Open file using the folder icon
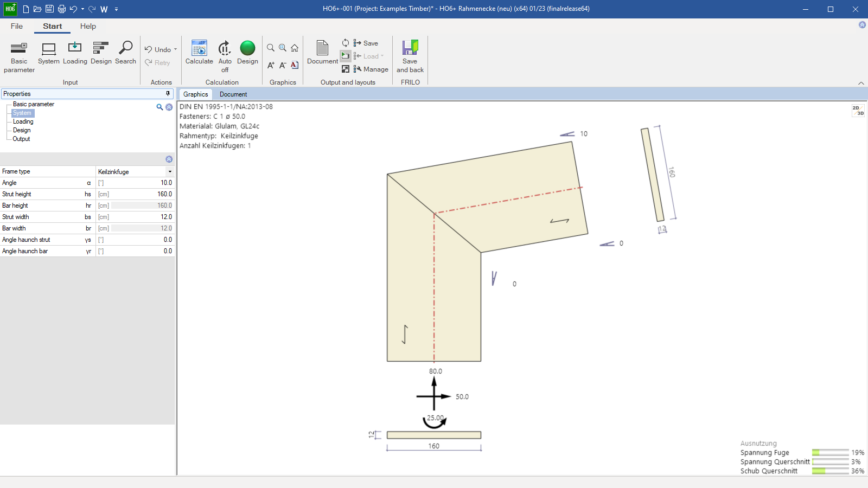868x488 pixels. click(x=37, y=9)
